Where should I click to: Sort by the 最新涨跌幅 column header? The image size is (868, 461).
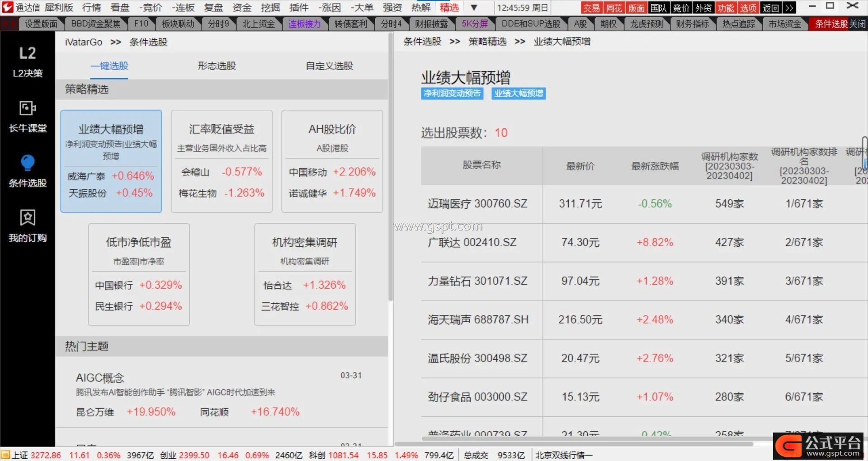(655, 166)
